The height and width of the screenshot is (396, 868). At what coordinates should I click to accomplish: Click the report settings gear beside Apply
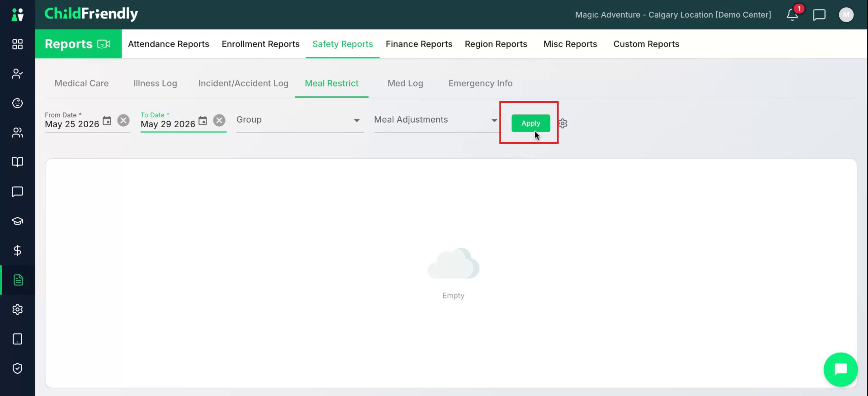point(563,123)
